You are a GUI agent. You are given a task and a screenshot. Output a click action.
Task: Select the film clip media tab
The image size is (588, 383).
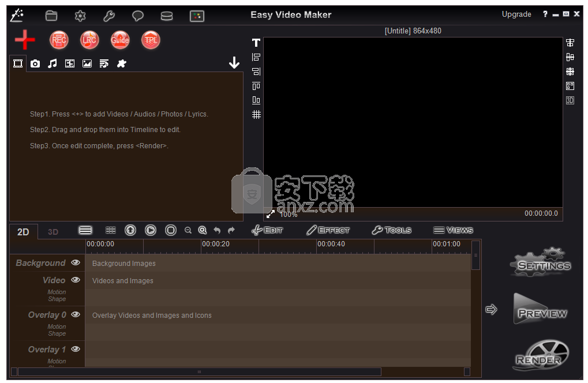[70, 63]
